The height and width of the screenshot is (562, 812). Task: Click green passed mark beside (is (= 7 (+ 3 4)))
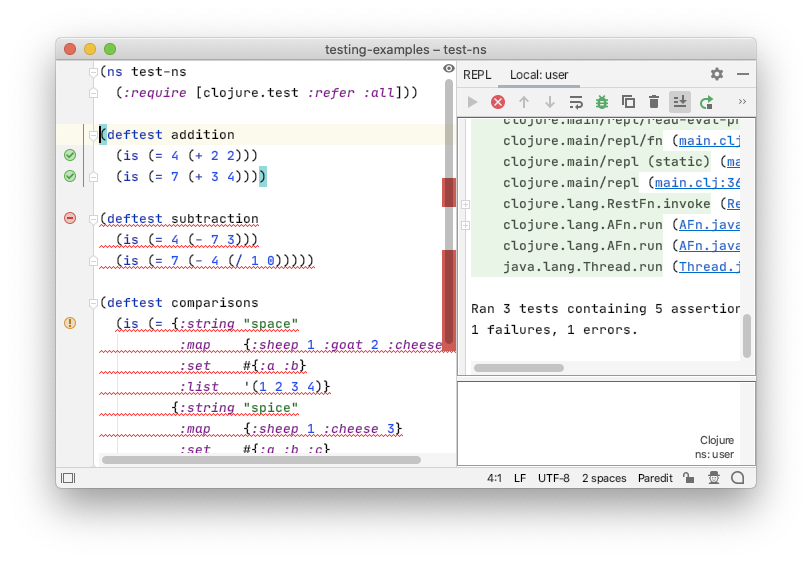pos(70,176)
